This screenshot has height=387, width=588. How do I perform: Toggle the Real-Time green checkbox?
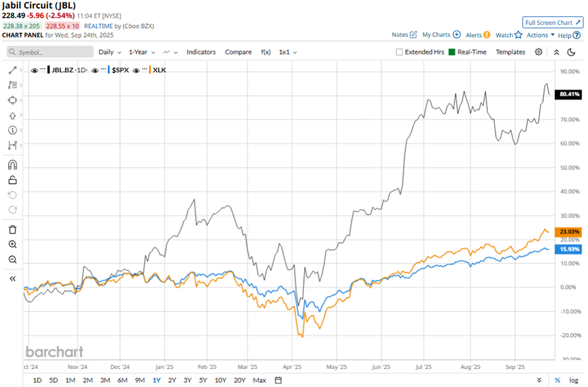pos(452,52)
